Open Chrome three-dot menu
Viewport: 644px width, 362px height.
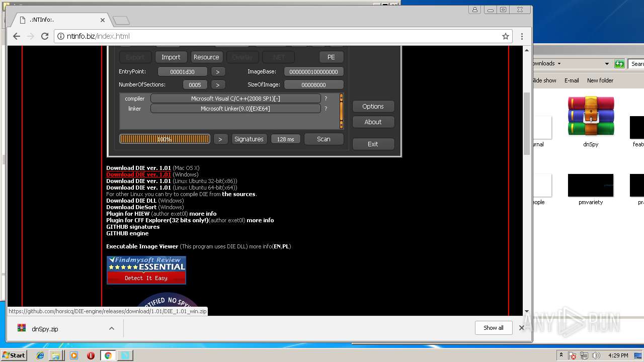[522, 36]
